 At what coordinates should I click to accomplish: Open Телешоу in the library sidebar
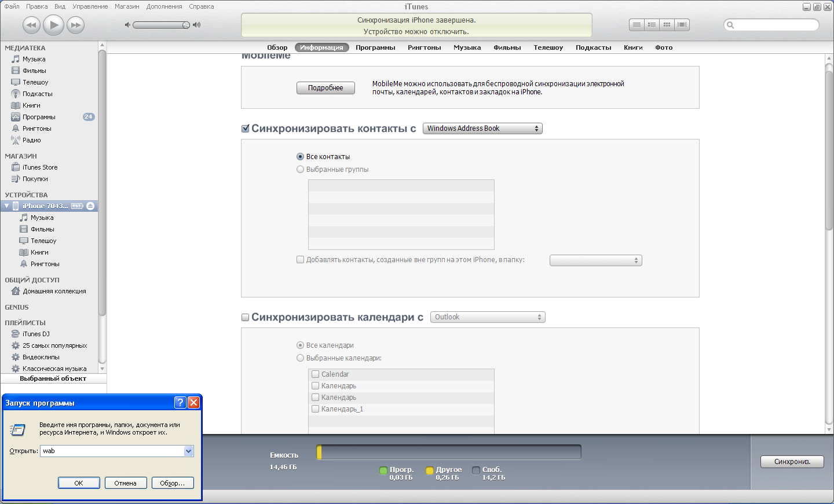pos(35,82)
